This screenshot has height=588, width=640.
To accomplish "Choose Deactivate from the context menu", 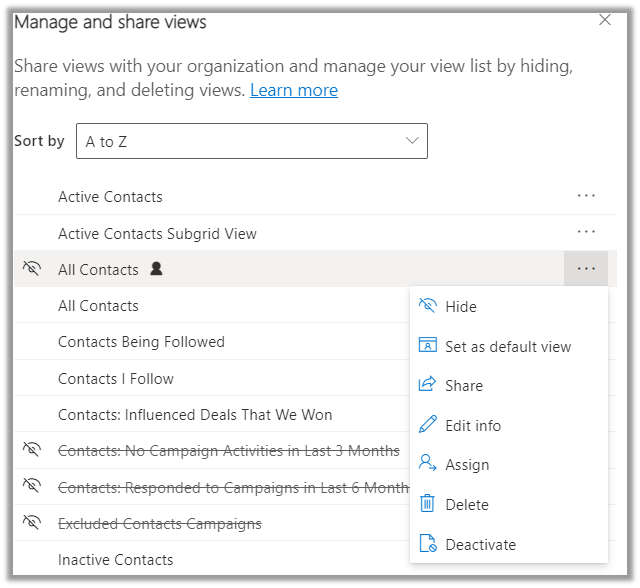I will point(481,544).
